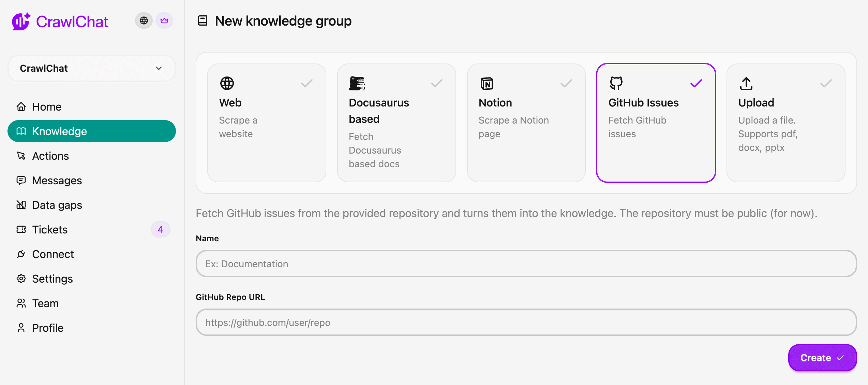Click the Data gaps chart icon
Viewport: 868px width, 385px height.
[21, 205]
